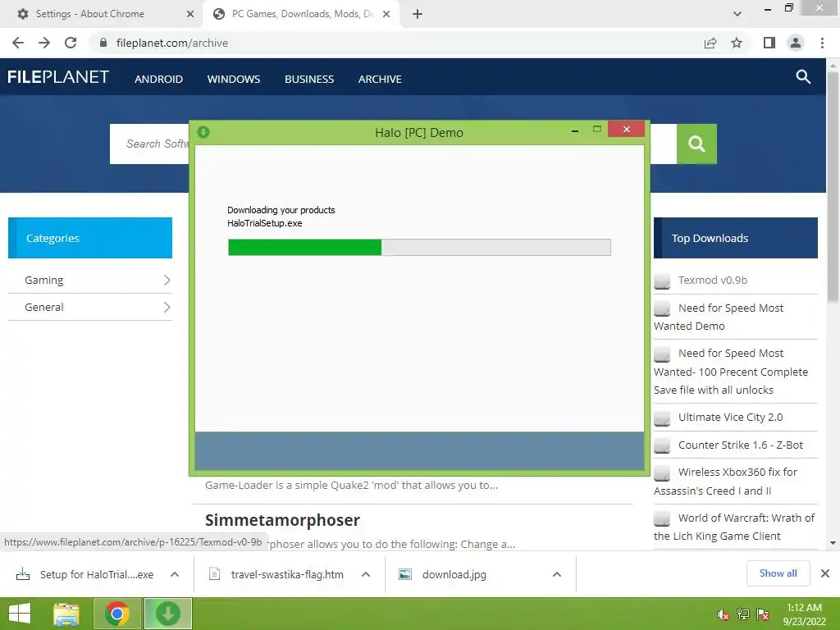
Task: Bookmark this page with the star icon
Action: (737, 43)
